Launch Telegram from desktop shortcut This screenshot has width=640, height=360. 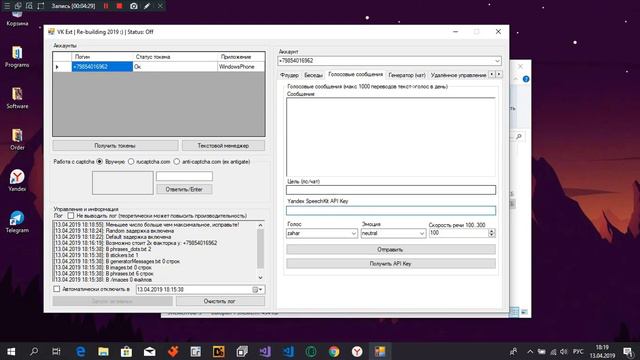pyautogui.click(x=17, y=222)
